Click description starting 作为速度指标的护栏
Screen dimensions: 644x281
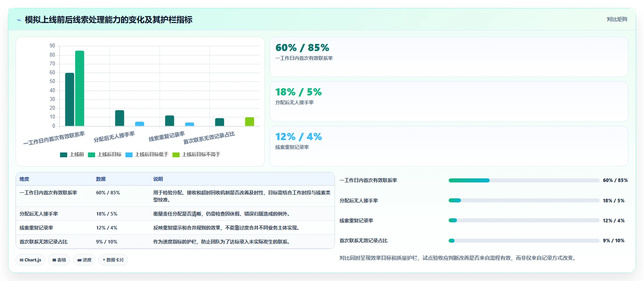tap(223, 242)
